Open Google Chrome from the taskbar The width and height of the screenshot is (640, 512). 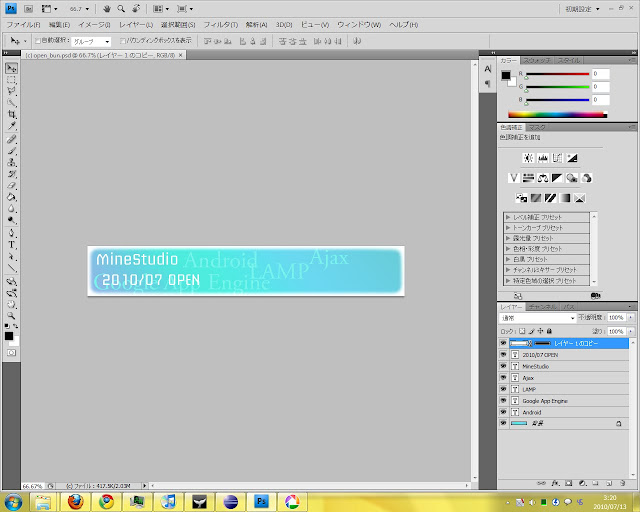coord(107,502)
